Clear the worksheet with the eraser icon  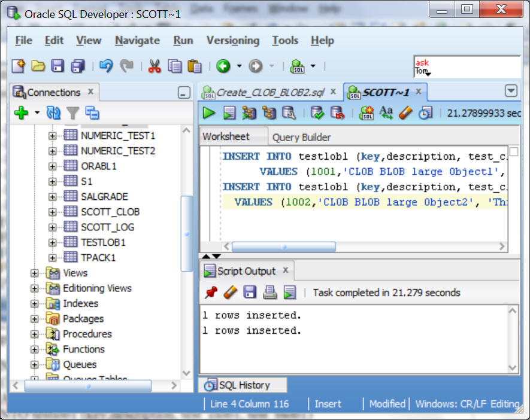405,112
